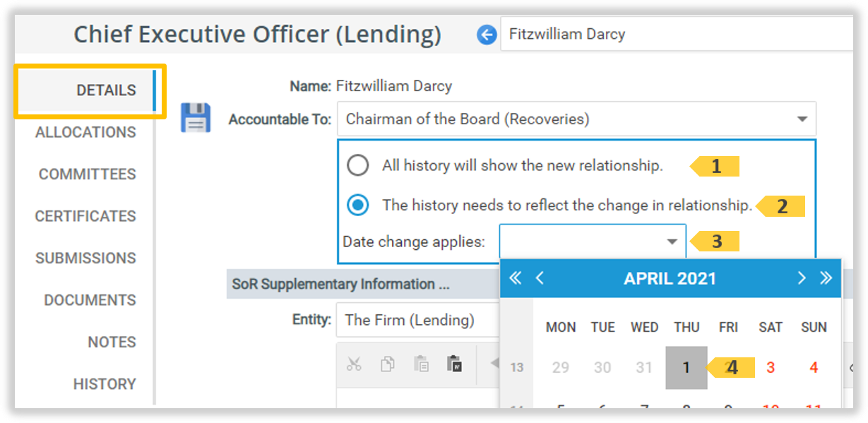Click the blue save floppy disk icon

coord(196,118)
